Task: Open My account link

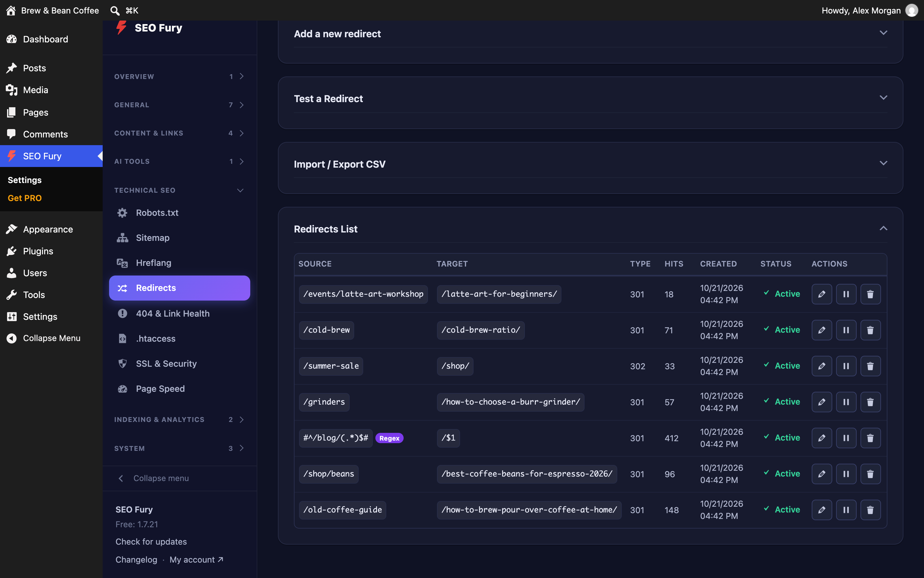Action: [196, 560]
